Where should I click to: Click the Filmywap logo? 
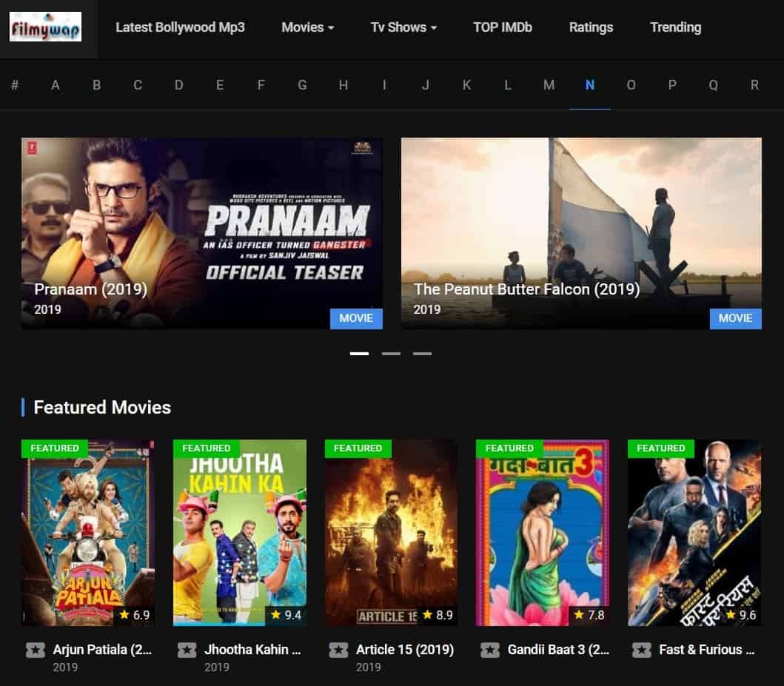pyautogui.click(x=45, y=27)
